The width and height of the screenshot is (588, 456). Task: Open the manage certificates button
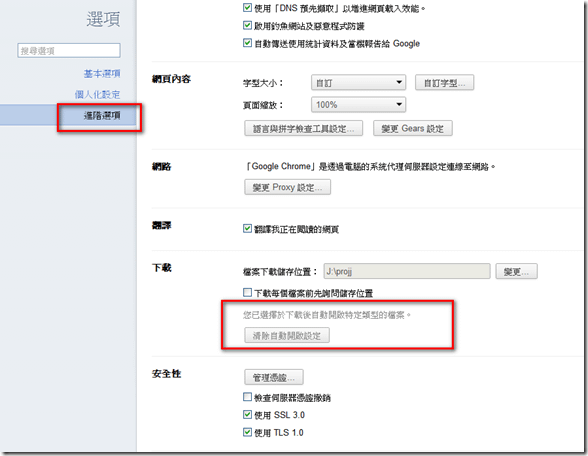point(274,377)
